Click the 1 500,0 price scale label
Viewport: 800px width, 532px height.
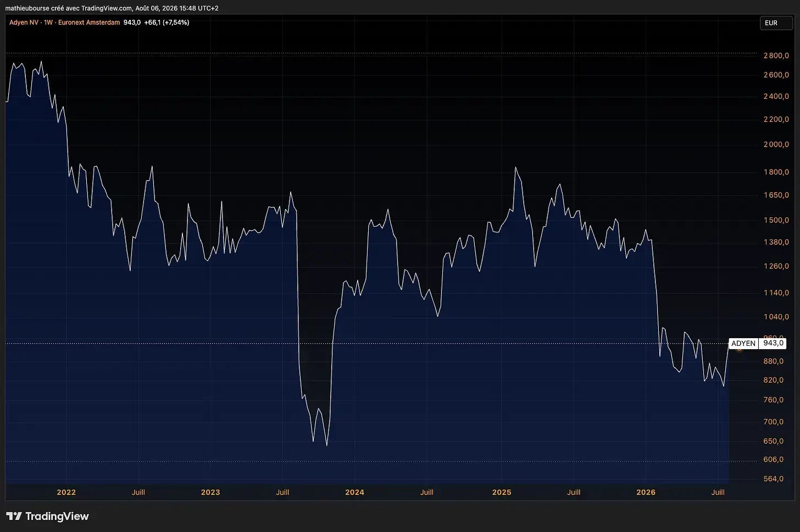coord(776,220)
